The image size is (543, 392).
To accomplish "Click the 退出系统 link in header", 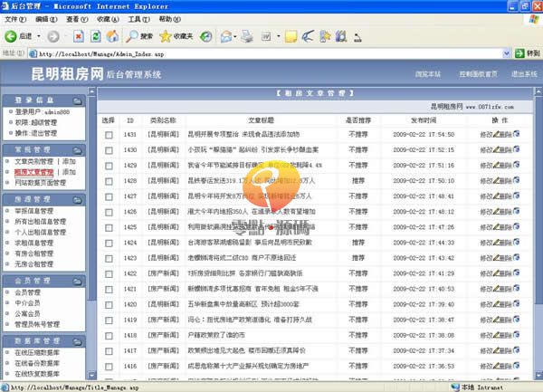I will click(x=524, y=74).
